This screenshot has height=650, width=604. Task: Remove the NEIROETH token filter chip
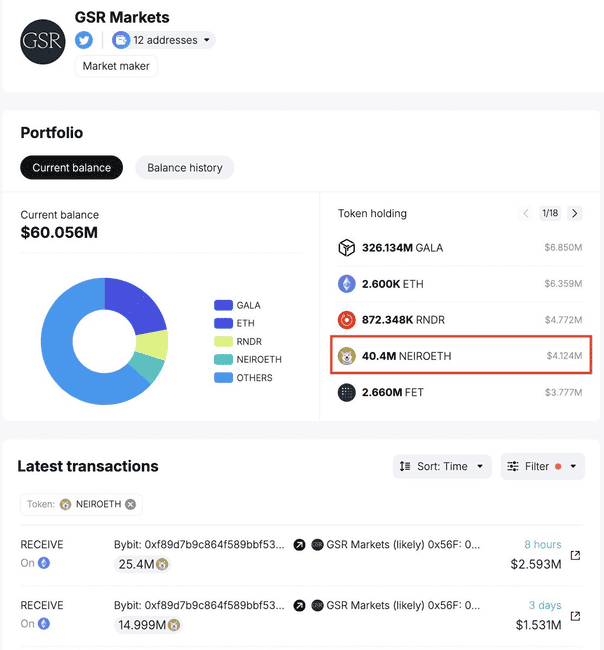click(x=130, y=504)
